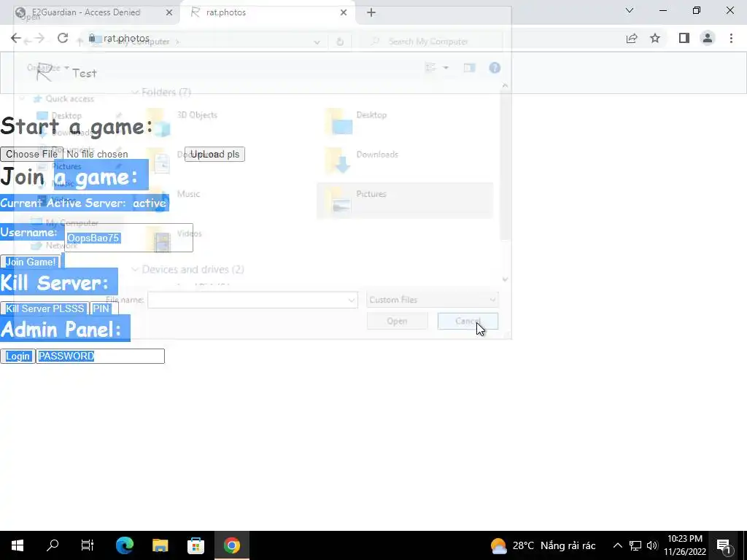Open the weather widget showing 28°C
Image resolution: width=747 pixels, height=560 pixels.
[543, 545]
